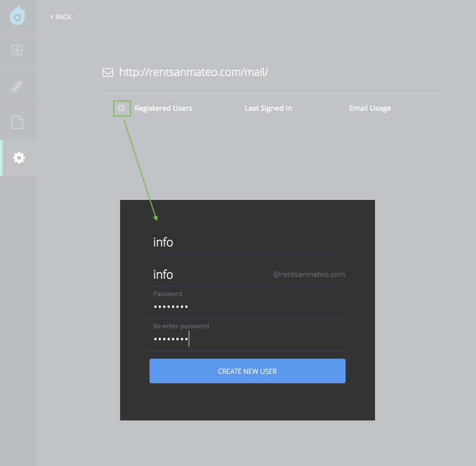Select the Email Usage column header
The width and height of the screenshot is (476, 466).
point(370,108)
